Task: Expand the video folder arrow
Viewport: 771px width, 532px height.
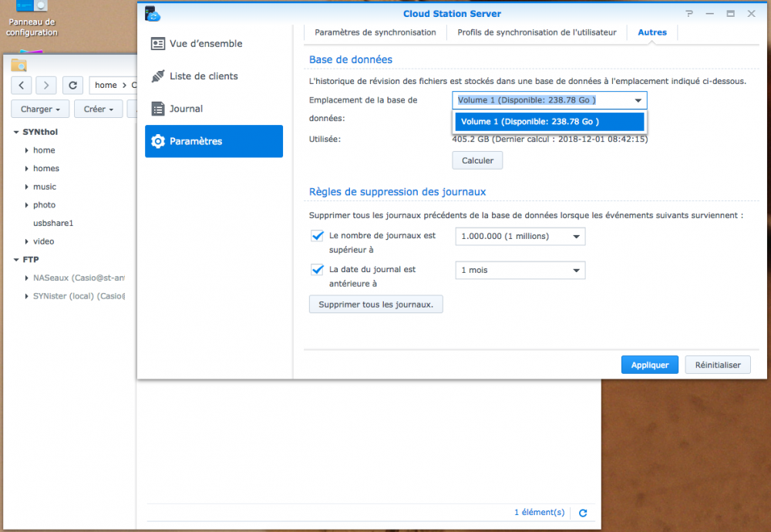Action: pyautogui.click(x=26, y=241)
